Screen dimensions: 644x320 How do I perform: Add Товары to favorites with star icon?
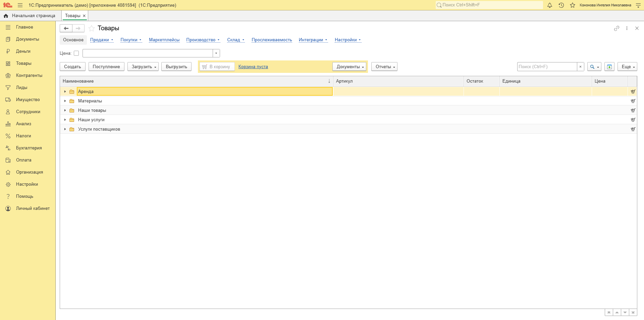point(91,28)
